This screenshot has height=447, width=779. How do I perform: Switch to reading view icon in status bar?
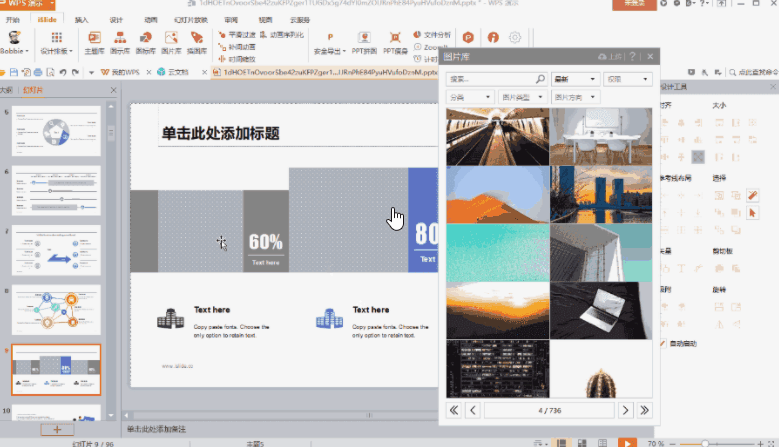tap(602, 443)
